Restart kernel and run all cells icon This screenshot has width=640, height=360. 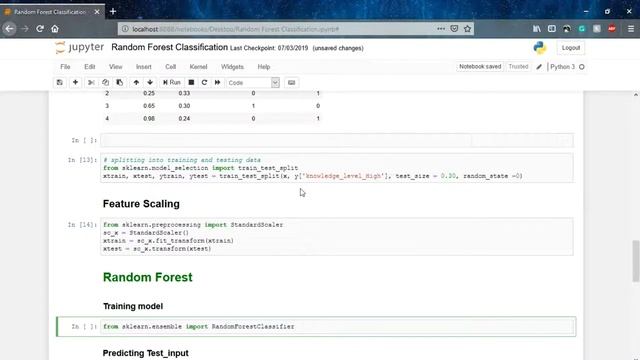[x=218, y=82]
